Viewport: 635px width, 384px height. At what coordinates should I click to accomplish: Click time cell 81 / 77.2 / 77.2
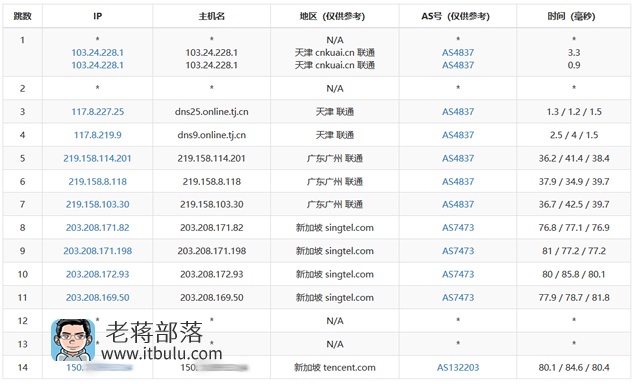pyautogui.click(x=574, y=251)
